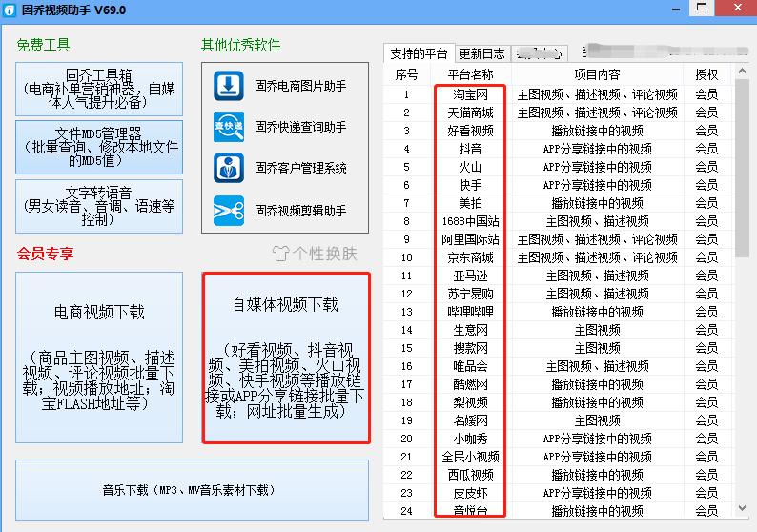Click the app logo in the title bar
The height and width of the screenshot is (532, 757).
tap(10, 10)
